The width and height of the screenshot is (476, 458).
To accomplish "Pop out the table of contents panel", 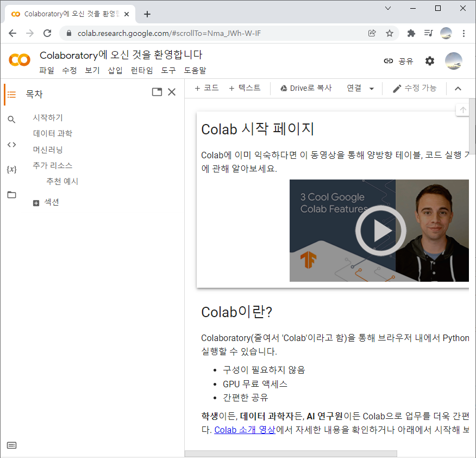I will pos(157,92).
